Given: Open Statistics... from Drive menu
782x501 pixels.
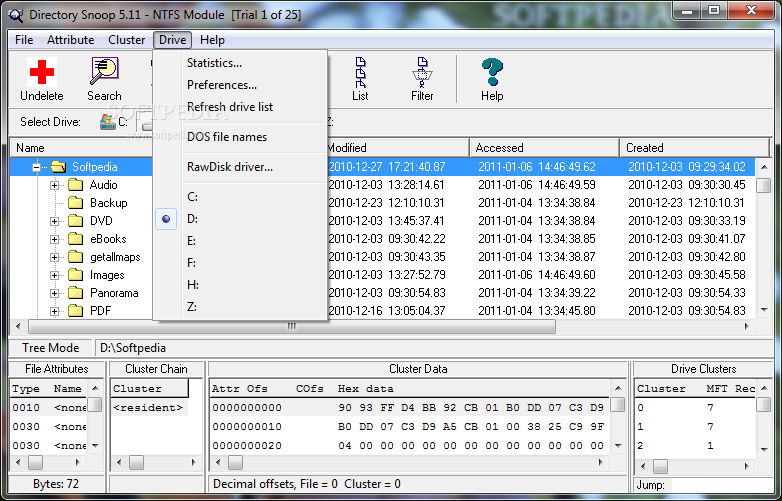Looking at the screenshot, I should coord(240,63).
